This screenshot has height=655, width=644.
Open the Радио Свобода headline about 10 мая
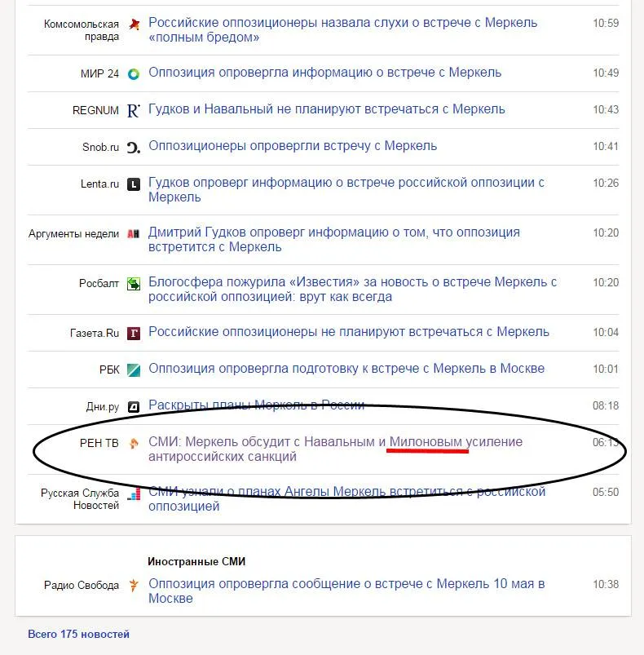pos(346,591)
